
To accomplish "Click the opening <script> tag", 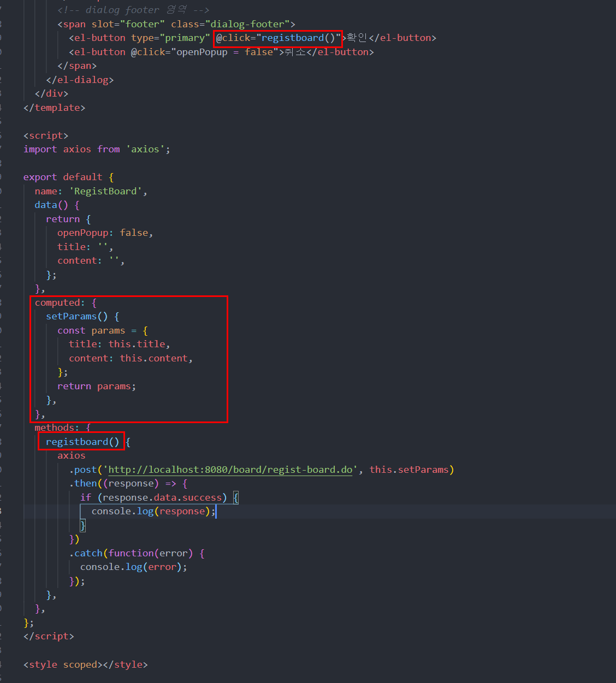I will 46,135.
